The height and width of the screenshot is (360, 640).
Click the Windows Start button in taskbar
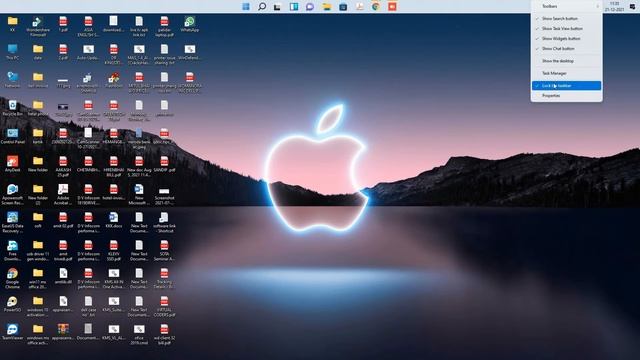(x=246, y=7)
